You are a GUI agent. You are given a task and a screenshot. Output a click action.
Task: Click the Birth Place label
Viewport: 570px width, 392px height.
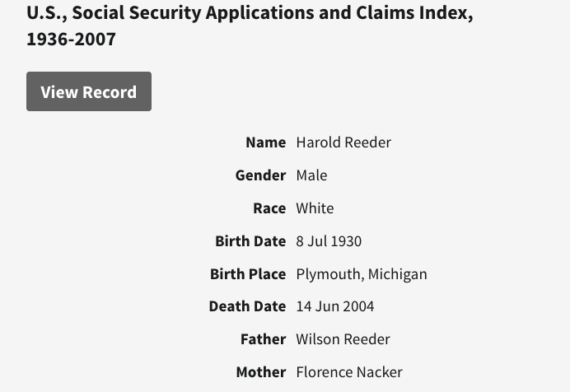pyautogui.click(x=248, y=274)
